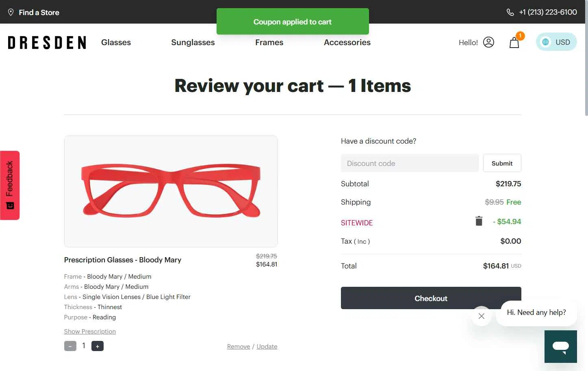Click the Prescription Glasses - Bloody Mary title
The width and height of the screenshot is (588, 371).
point(123,260)
